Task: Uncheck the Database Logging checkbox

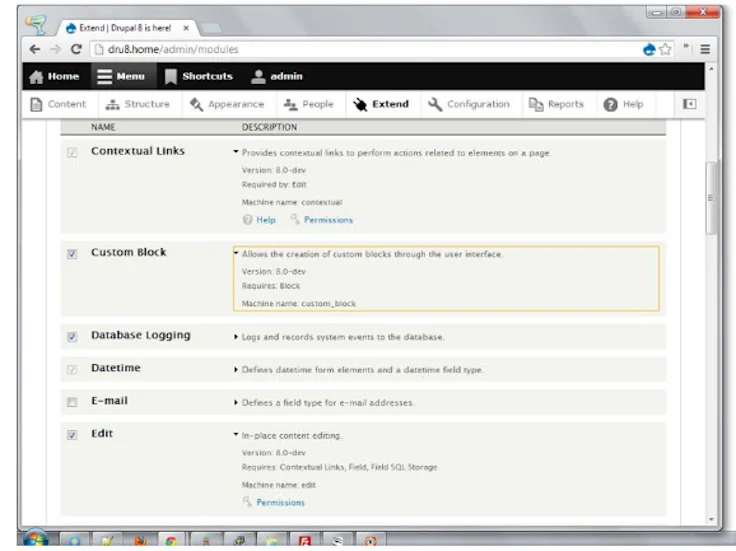Action: pyautogui.click(x=72, y=337)
